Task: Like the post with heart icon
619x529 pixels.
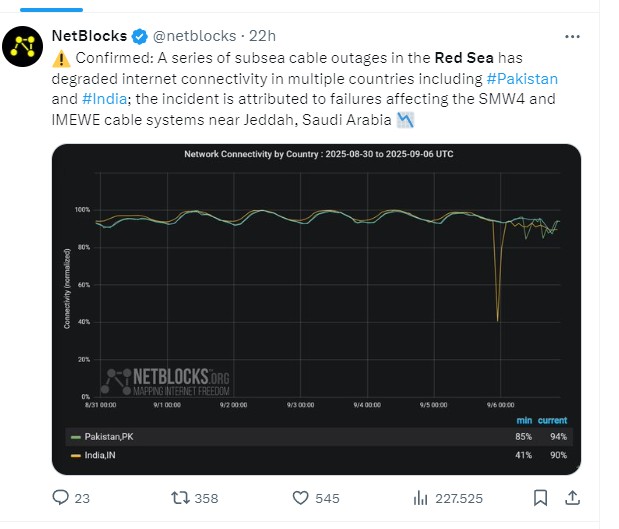Action: point(301,497)
